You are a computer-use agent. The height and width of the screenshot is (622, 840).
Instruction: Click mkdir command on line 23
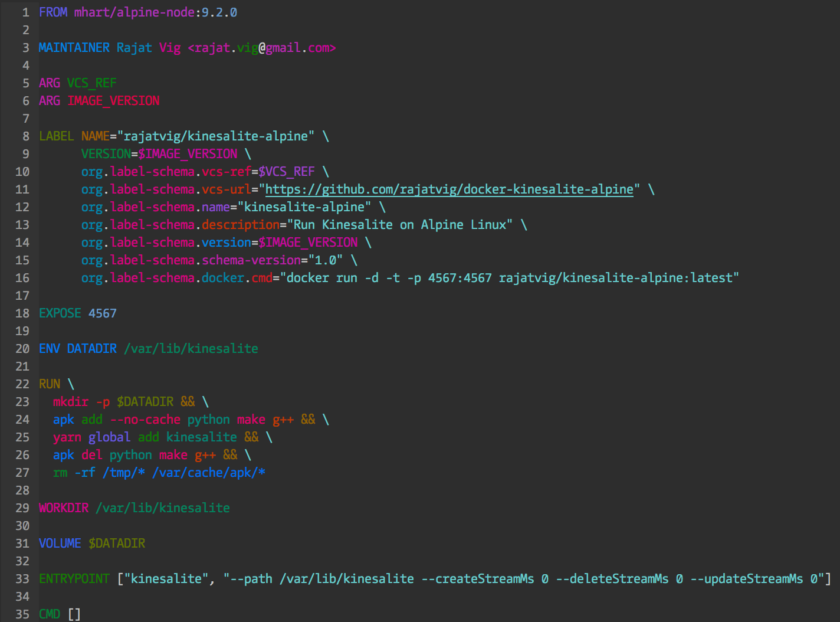[71, 402]
